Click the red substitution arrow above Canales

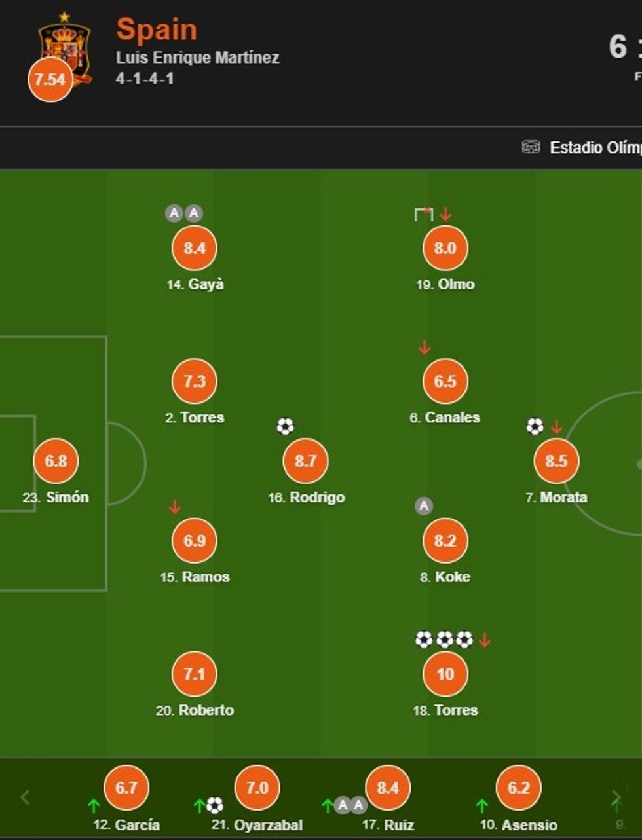click(x=424, y=347)
